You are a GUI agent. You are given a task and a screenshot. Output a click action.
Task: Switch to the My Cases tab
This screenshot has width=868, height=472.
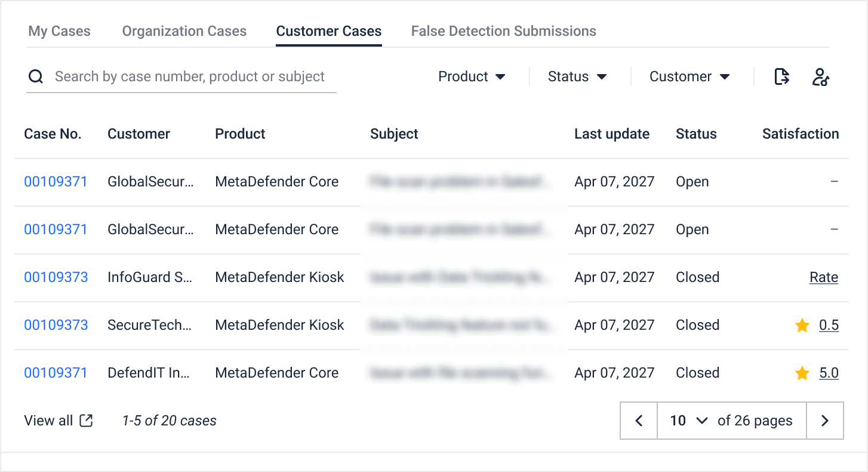tap(59, 31)
